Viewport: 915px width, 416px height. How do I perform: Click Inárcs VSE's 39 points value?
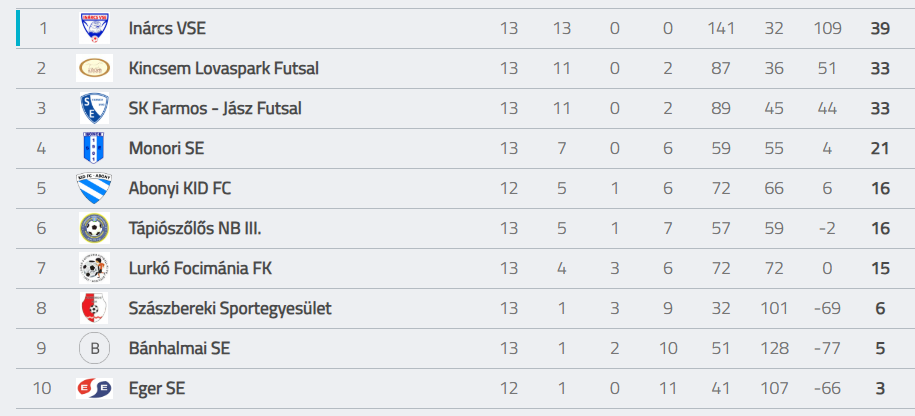pyautogui.click(x=880, y=29)
